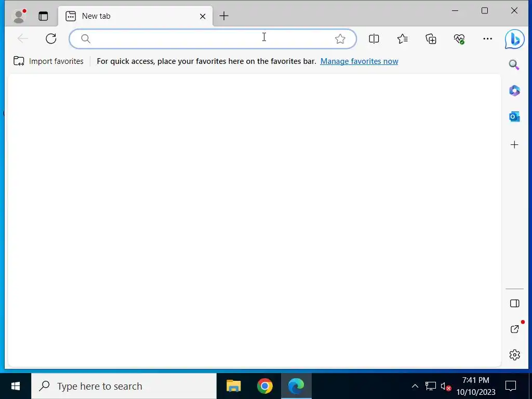The width and height of the screenshot is (532, 399).
Task: Open Microsoft 365 sidebar app
Action: 514,90
